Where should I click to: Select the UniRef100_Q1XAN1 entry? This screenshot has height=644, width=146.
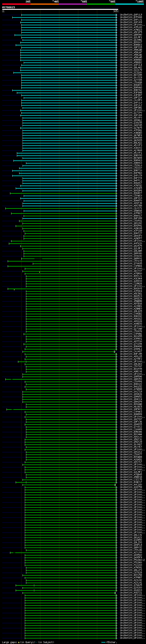[x=131, y=40]
